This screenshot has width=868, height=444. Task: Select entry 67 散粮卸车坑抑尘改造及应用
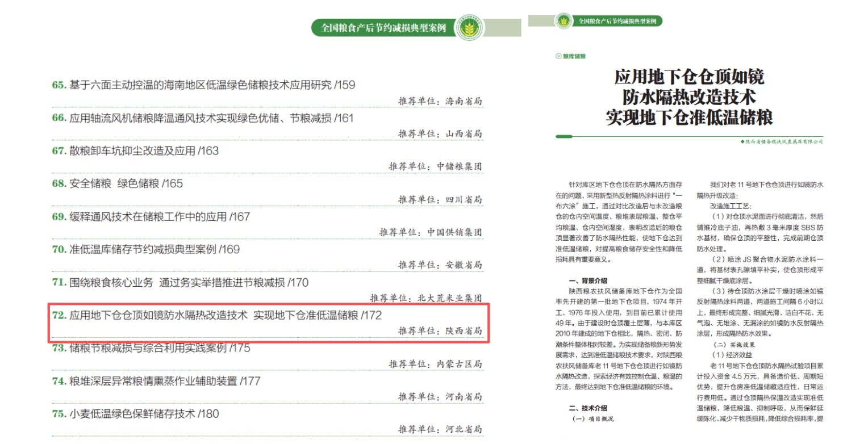135,151
